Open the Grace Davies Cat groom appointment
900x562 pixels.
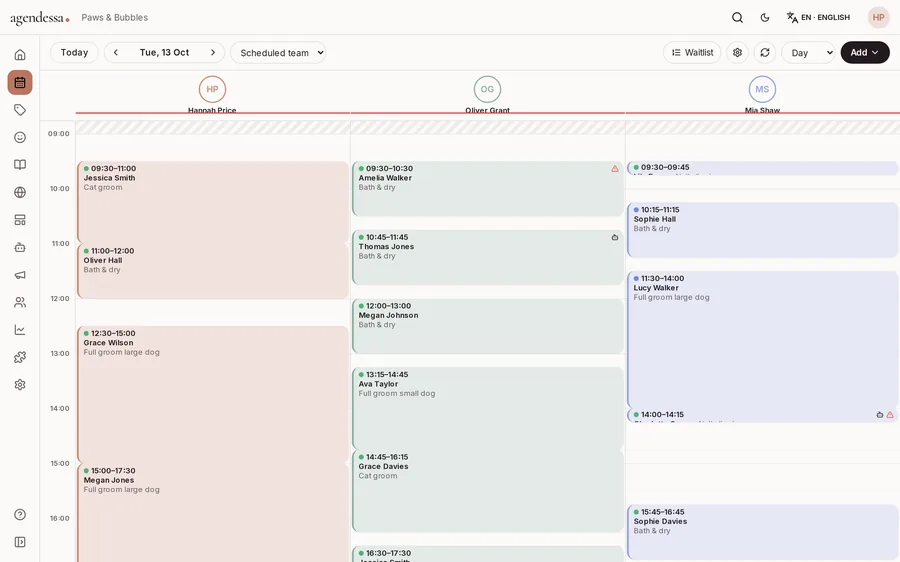point(487,491)
